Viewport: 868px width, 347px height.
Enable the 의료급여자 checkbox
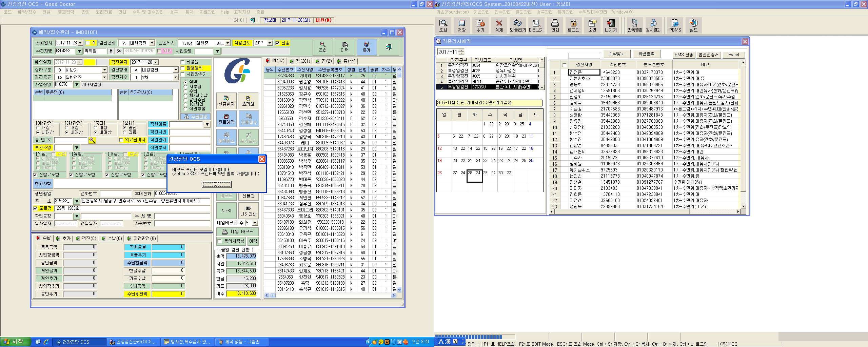click(121, 140)
